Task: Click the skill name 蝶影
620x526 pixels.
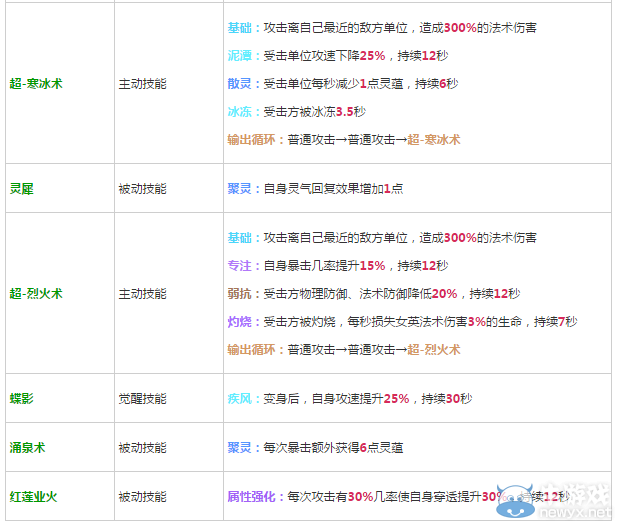Action: tap(22, 399)
